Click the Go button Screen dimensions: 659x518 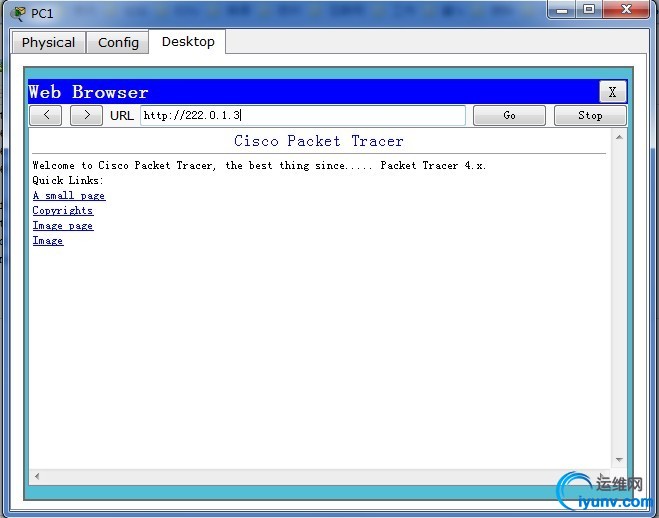click(509, 116)
